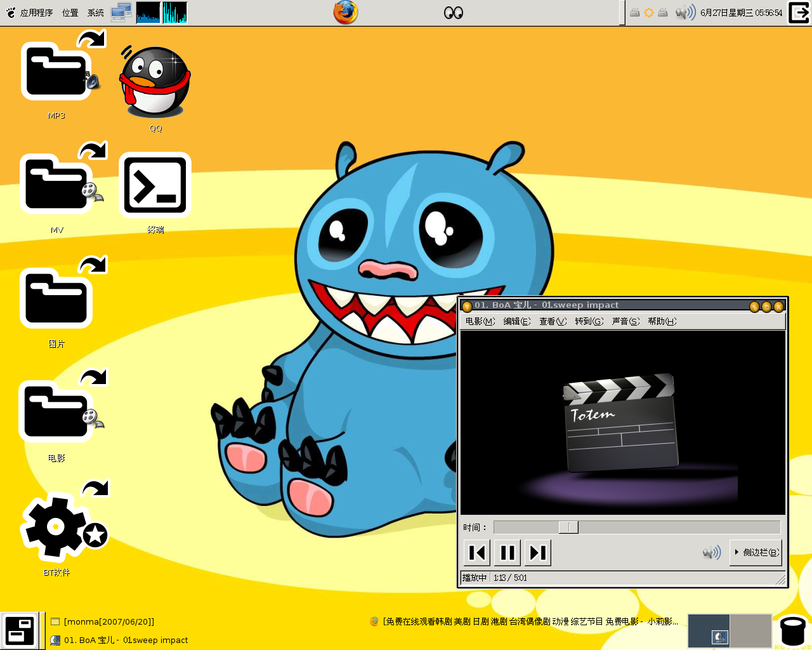812x650 pixels.
Task: Skip to next track in Totem
Action: pos(538,552)
